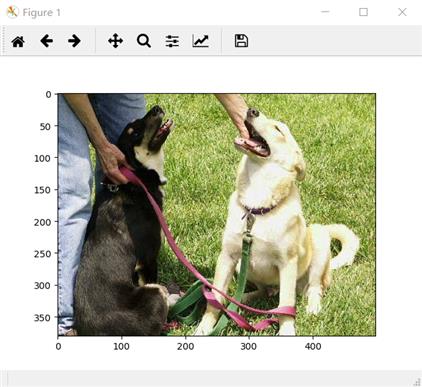Select the Zoom to rectangle magnifier
This screenshot has height=387, width=422.
tap(144, 41)
